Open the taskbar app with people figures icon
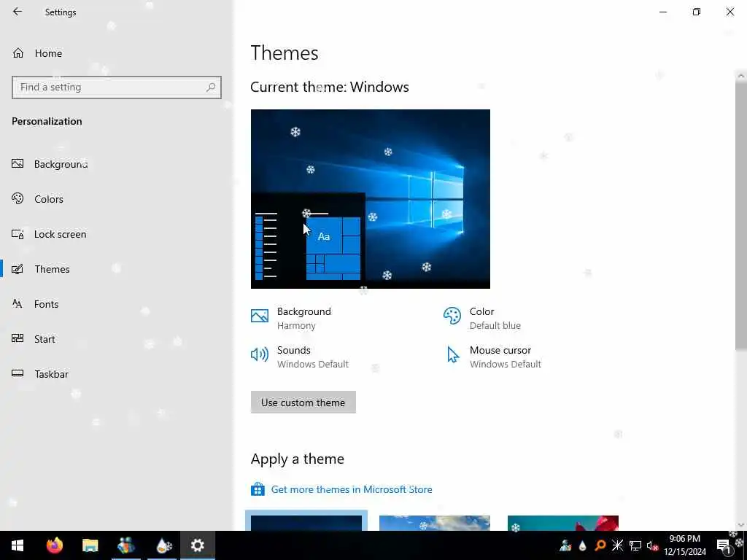The height and width of the screenshot is (560, 747). click(x=125, y=545)
